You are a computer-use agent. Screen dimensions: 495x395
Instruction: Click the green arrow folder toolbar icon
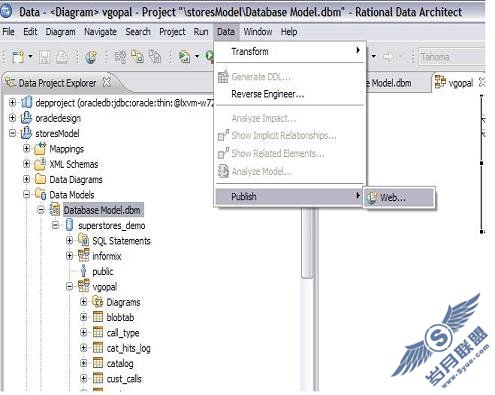184,57
